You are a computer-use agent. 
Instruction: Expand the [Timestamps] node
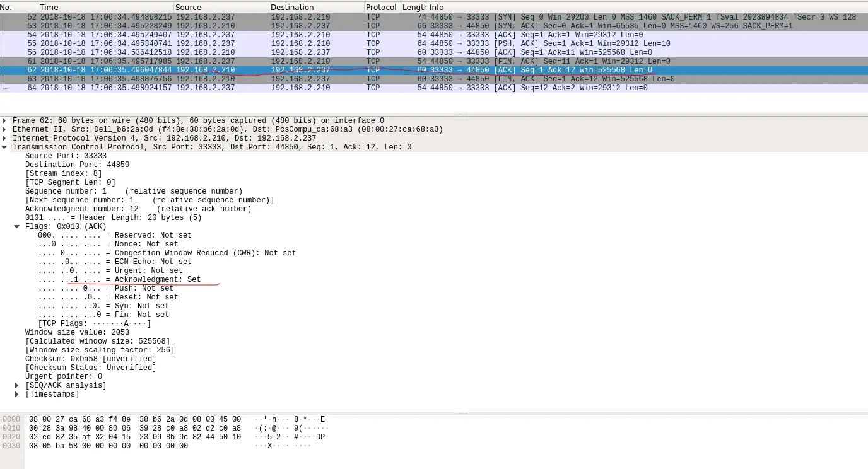coord(17,394)
